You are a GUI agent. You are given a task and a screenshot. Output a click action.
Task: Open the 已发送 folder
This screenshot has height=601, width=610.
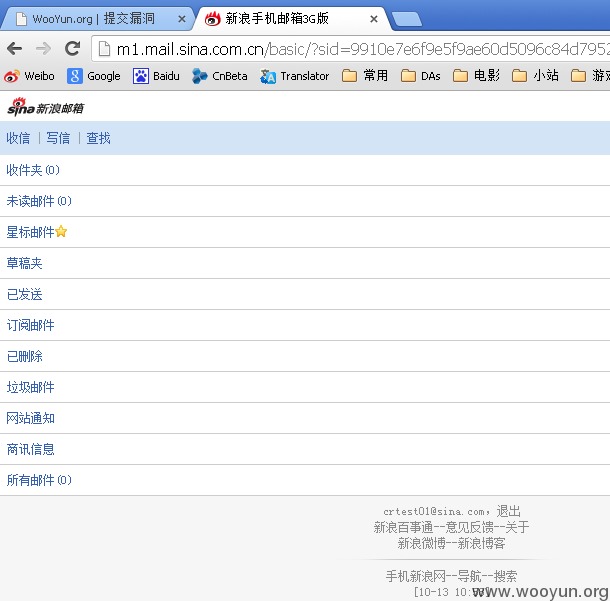tap(24, 294)
